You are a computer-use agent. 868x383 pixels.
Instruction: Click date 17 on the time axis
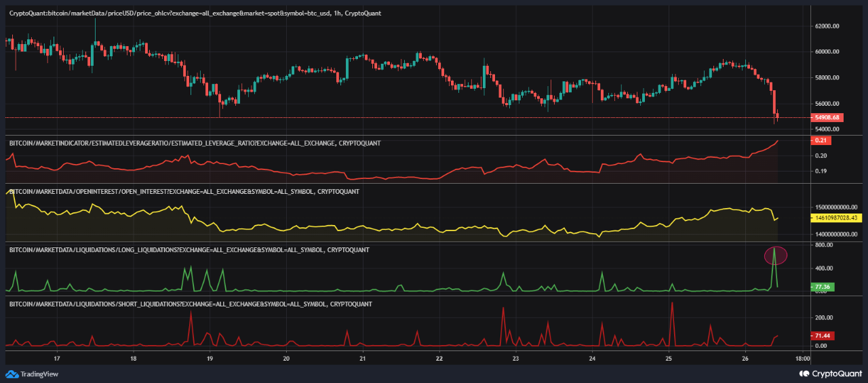click(56, 359)
